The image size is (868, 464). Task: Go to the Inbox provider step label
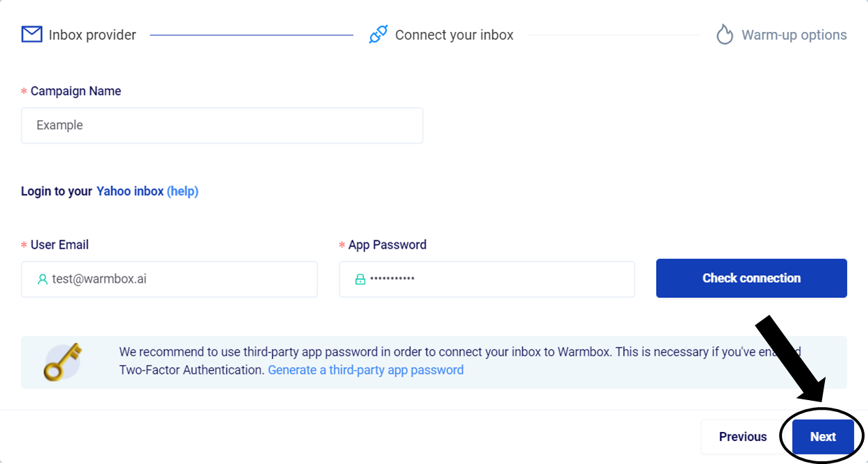pyautogui.click(x=92, y=35)
